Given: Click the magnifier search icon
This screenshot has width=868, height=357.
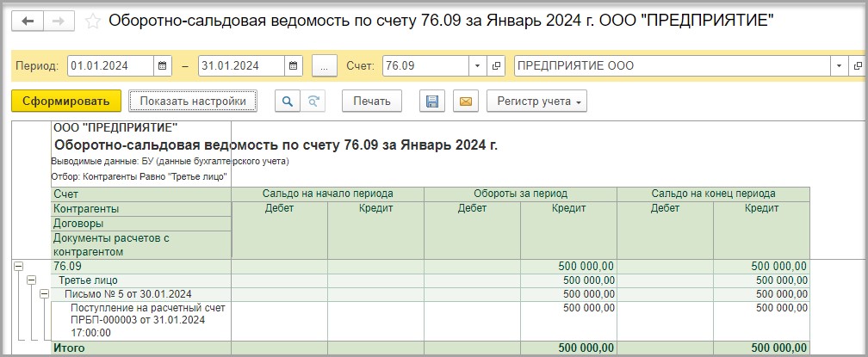Looking at the screenshot, I should 287,102.
